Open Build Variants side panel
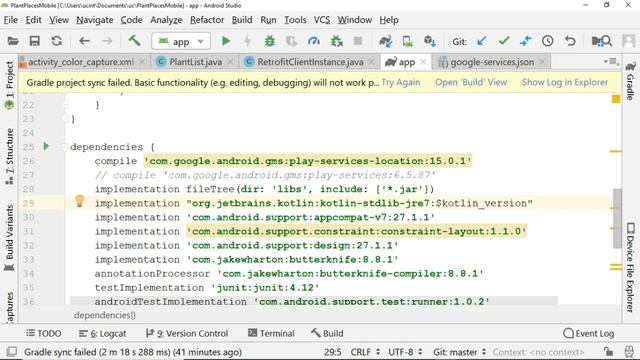The image size is (640, 360). coord(9,238)
